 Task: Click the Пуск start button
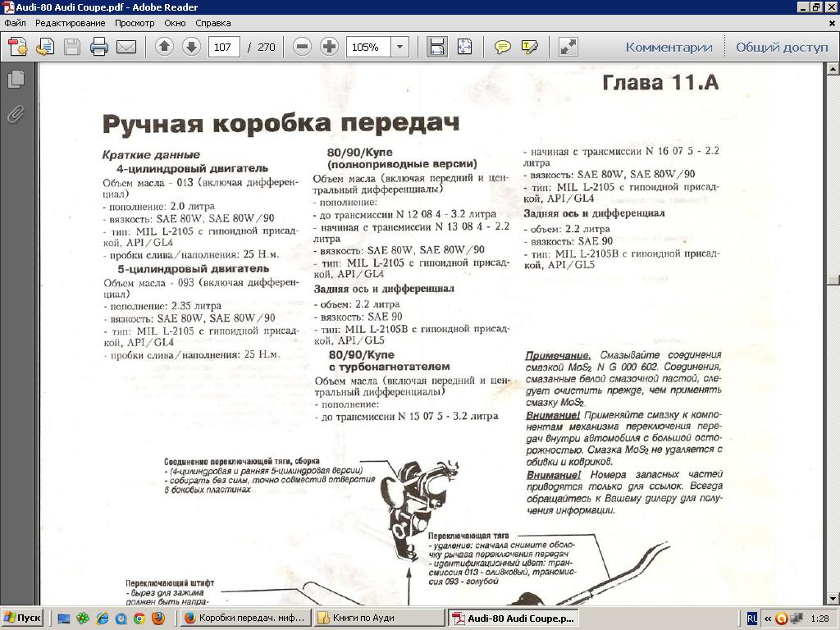click(x=22, y=618)
